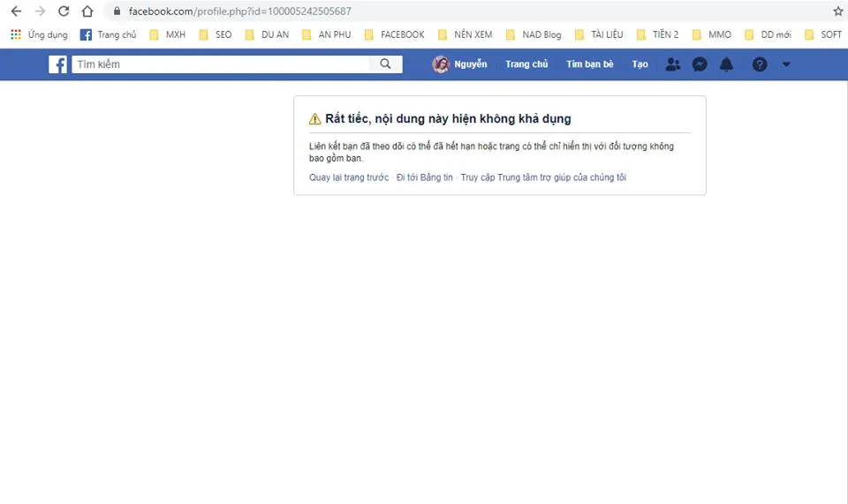Click the heading 'Rất tiếc, nội dung này hiện không khả dụng'
Screen dimensions: 848x504
point(449,118)
